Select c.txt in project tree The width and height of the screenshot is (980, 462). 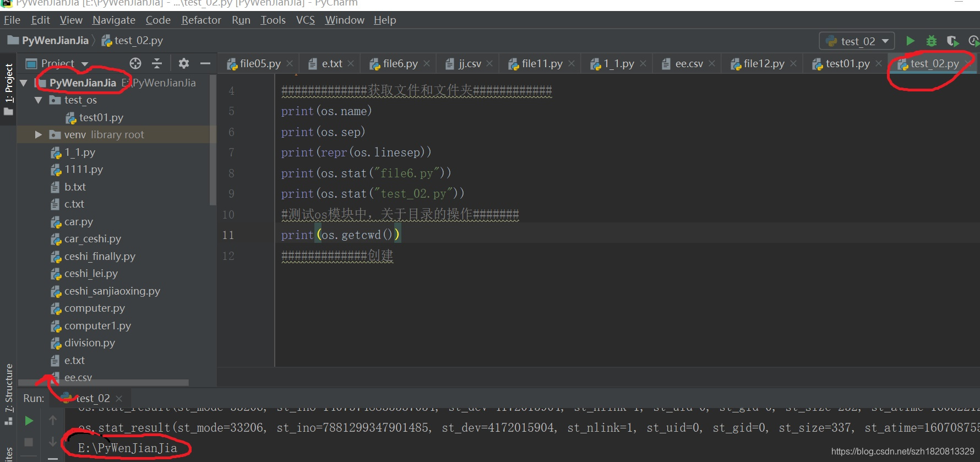[67, 204]
